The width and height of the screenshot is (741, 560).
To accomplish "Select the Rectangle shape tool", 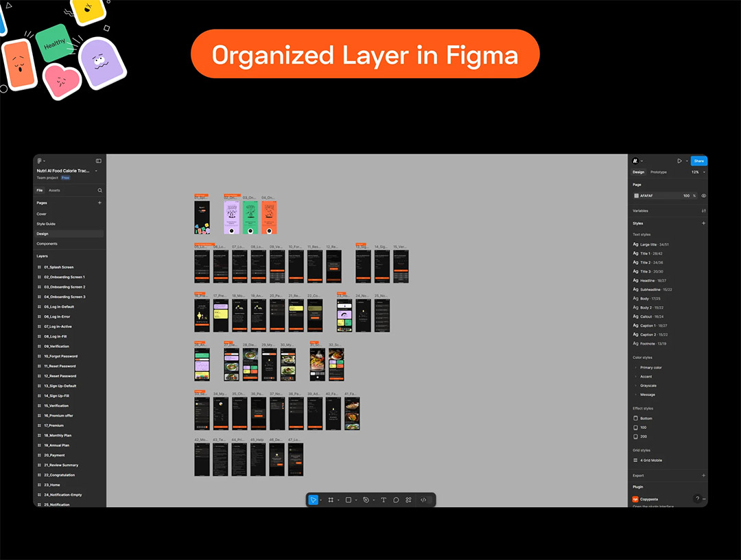I will click(349, 500).
